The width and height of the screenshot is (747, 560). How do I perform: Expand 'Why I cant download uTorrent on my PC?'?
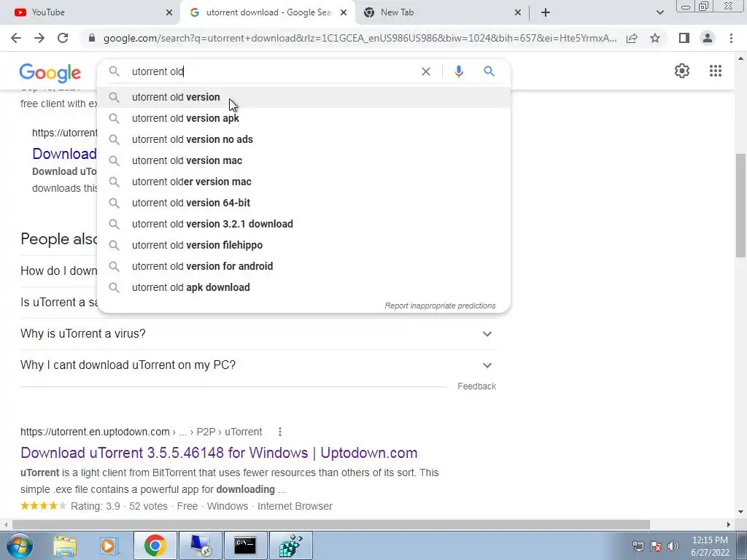point(258,365)
